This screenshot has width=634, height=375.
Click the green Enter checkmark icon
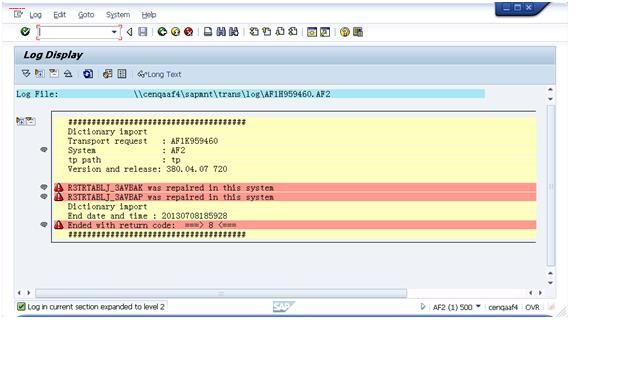25,32
